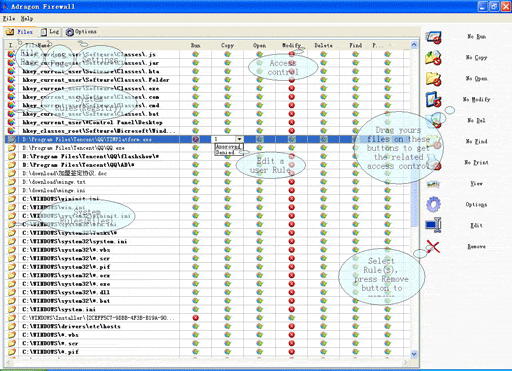Click the red X Remove icon

pos(433,247)
